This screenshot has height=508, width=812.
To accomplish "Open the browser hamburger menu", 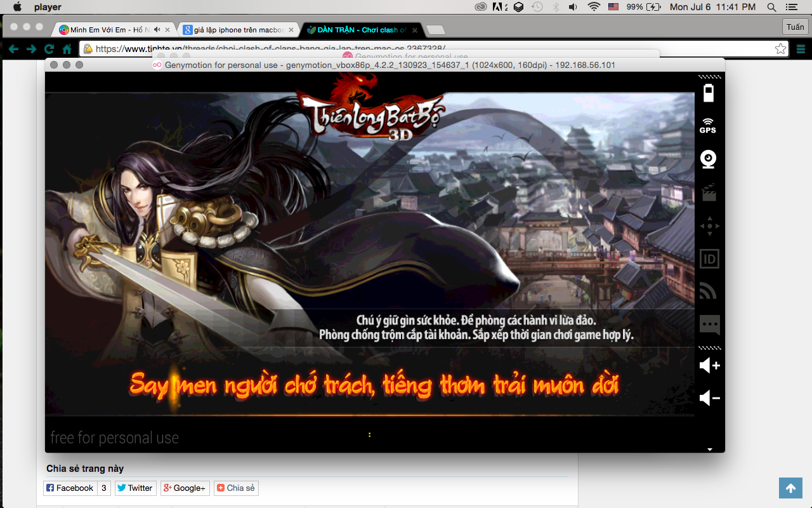I will (801, 49).
